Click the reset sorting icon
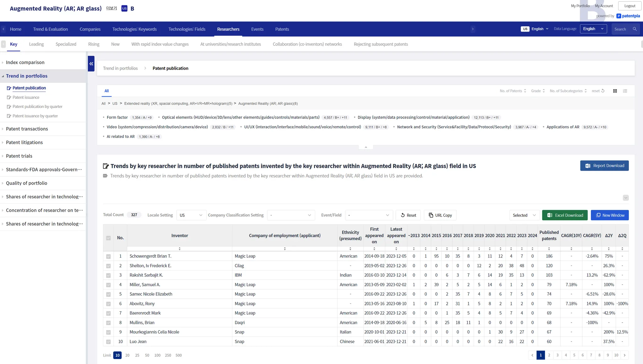 (602, 91)
